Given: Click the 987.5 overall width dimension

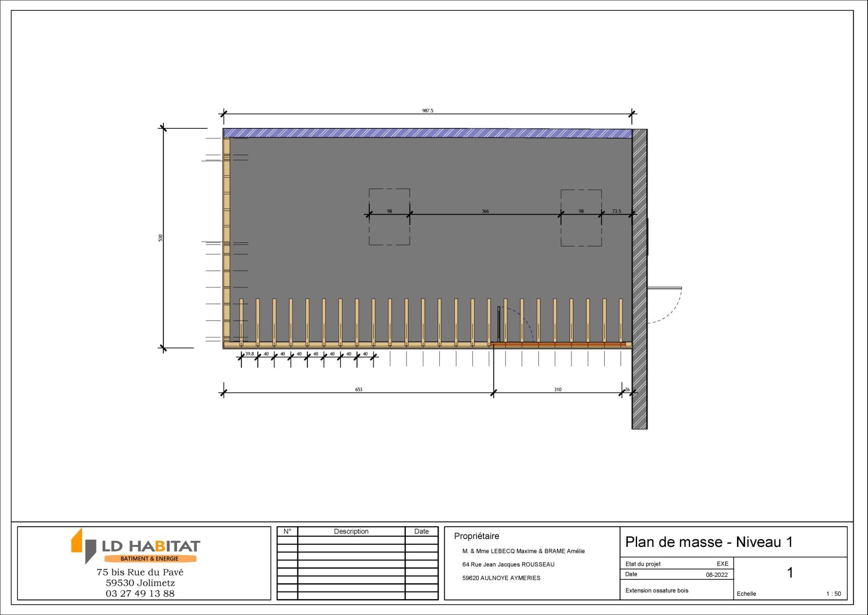Looking at the screenshot, I should (x=427, y=111).
